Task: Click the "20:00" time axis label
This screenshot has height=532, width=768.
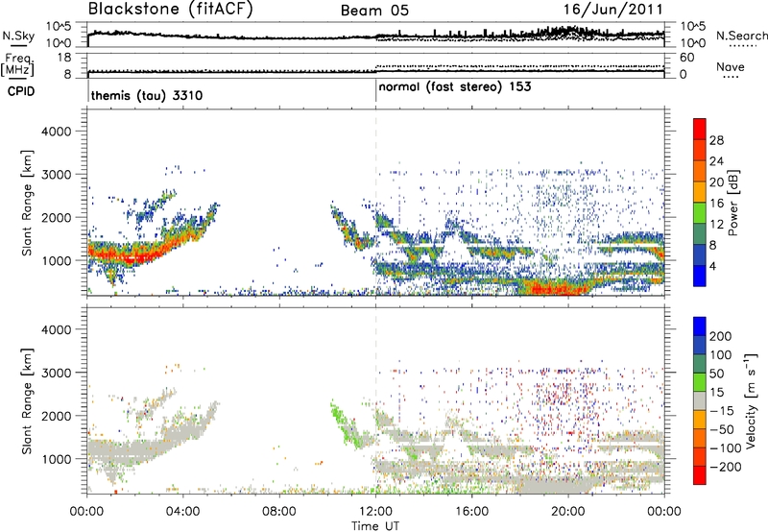Action: pyautogui.click(x=567, y=512)
